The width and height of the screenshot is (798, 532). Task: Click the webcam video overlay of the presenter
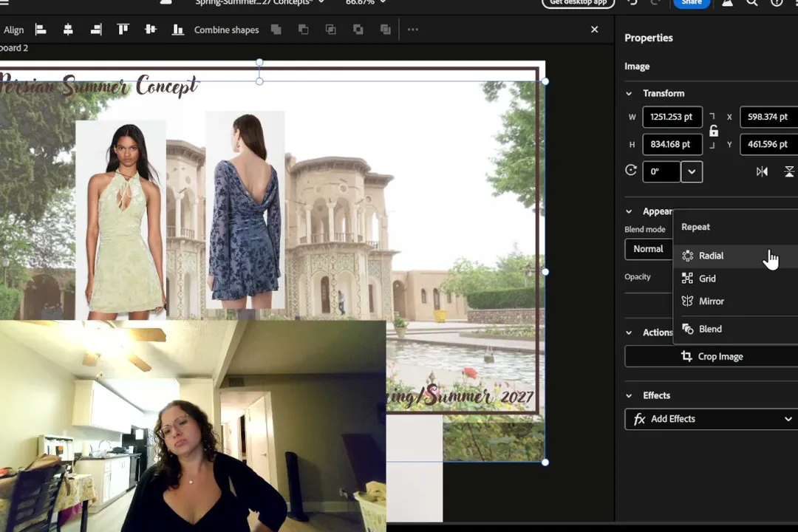tap(193, 426)
